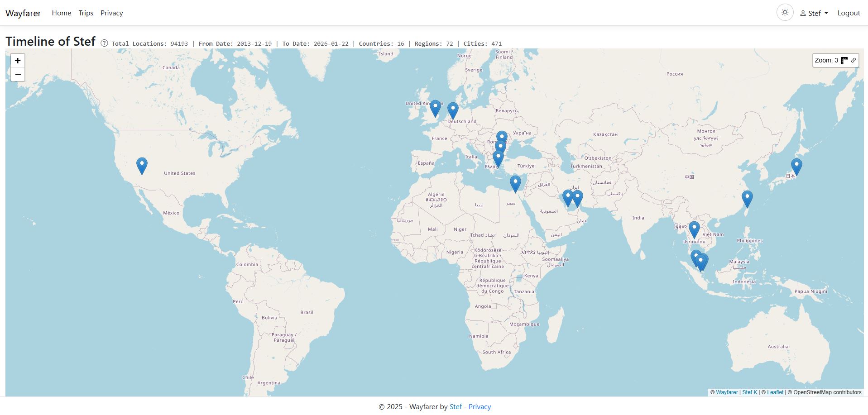Open the timeline help question-mark icon
This screenshot has width=868, height=415.
[x=104, y=43]
